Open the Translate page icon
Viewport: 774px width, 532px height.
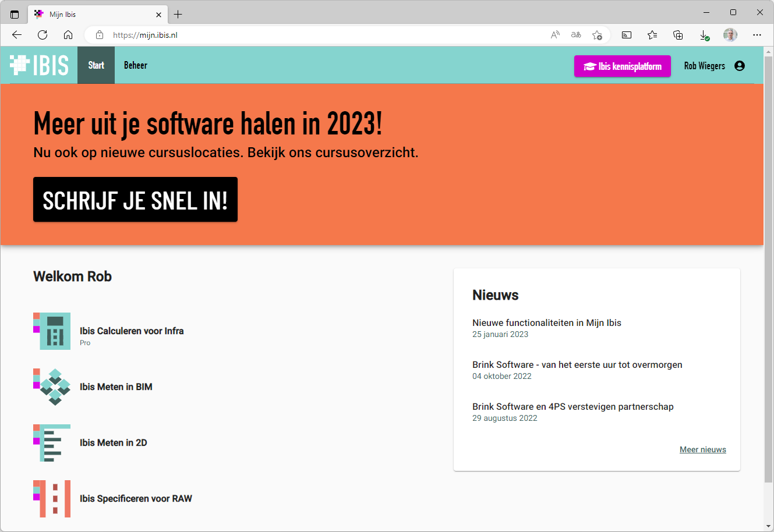tap(576, 35)
